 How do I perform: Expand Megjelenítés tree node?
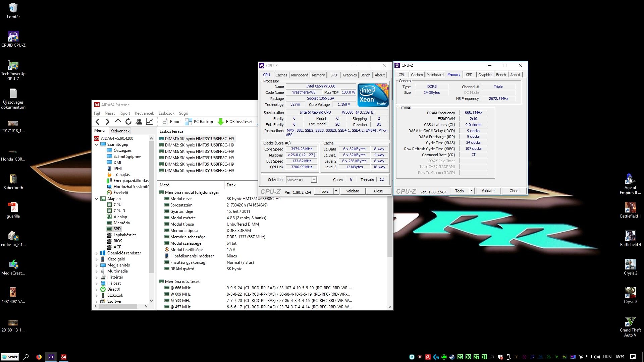tap(97, 265)
